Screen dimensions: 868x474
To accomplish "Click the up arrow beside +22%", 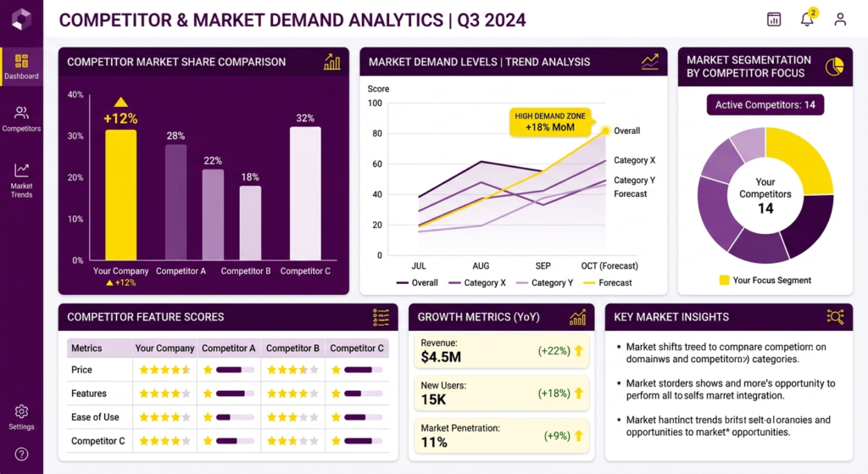I will coord(579,350).
